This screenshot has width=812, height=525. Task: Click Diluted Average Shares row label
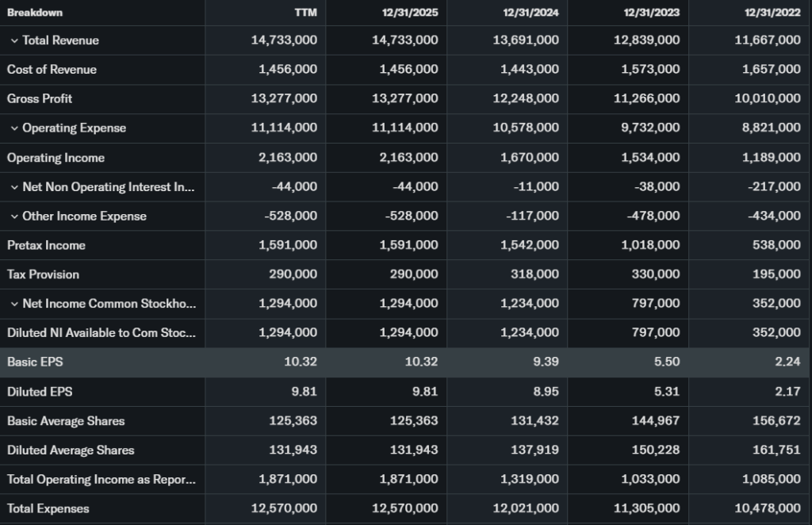(71, 450)
